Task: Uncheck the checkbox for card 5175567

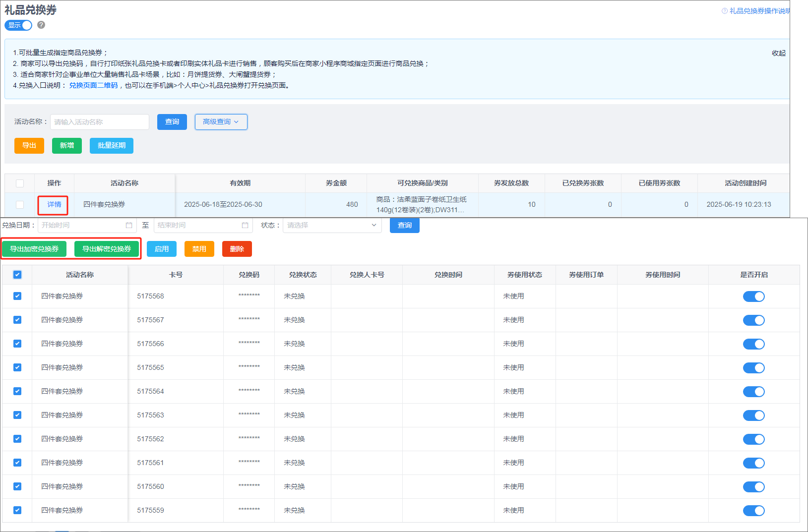Action: pos(17,320)
